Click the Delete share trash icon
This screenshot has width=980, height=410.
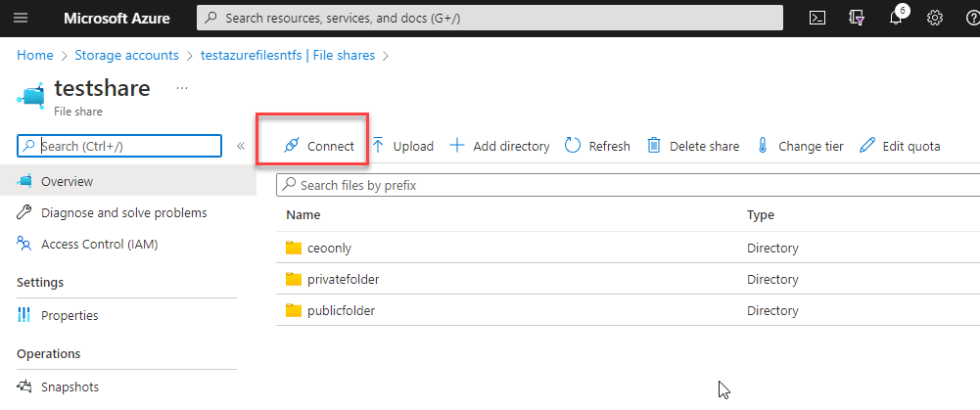(x=654, y=146)
